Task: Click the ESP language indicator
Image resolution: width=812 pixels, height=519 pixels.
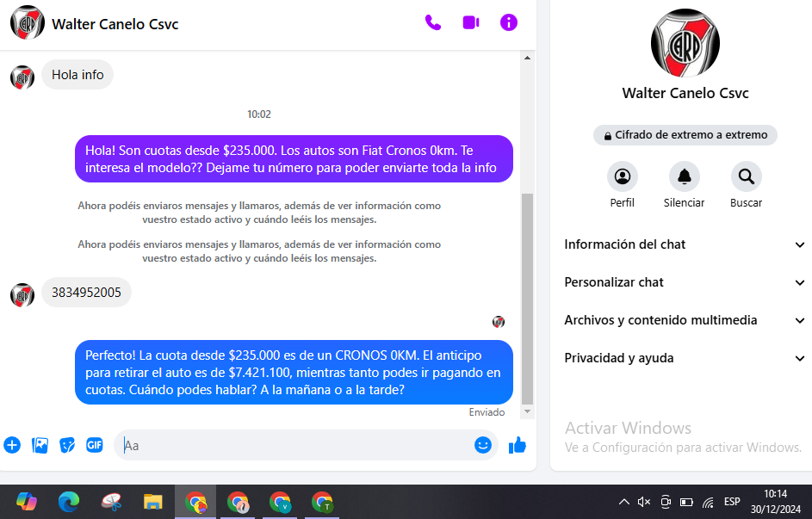Action: (x=732, y=502)
